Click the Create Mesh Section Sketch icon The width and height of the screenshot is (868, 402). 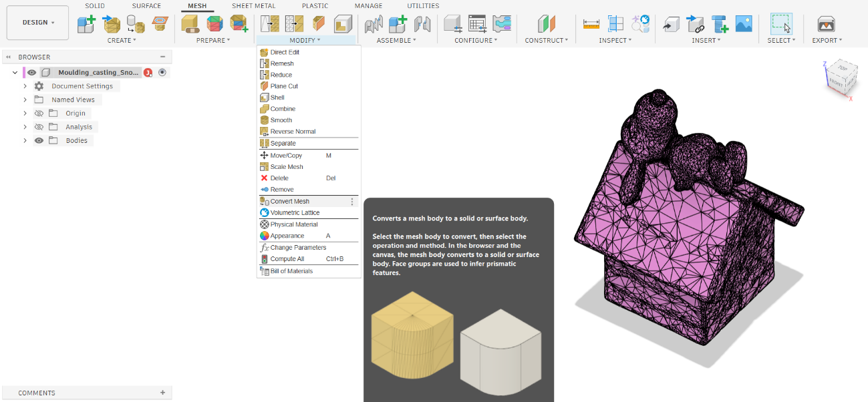(x=159, y=24)
